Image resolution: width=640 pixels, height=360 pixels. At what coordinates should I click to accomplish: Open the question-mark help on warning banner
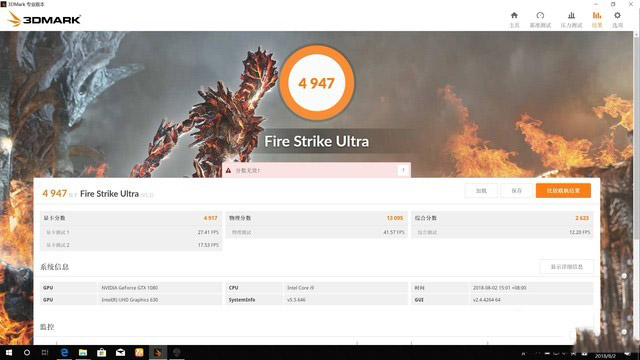click(403, 170)
